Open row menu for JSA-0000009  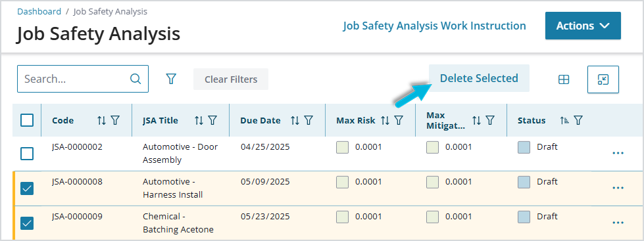618,223
